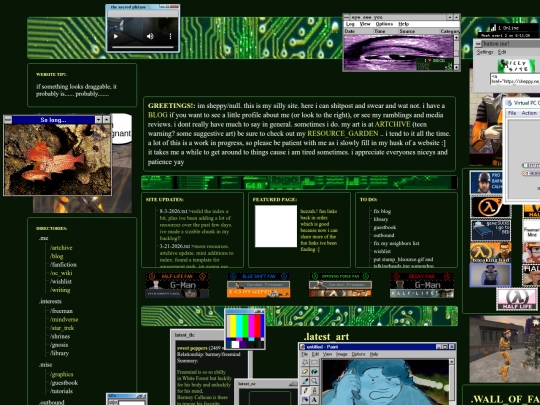This screenshot has height=405, width=540.
Task: Open the /fanfiction directory link
Action: [x=63, y=264]
